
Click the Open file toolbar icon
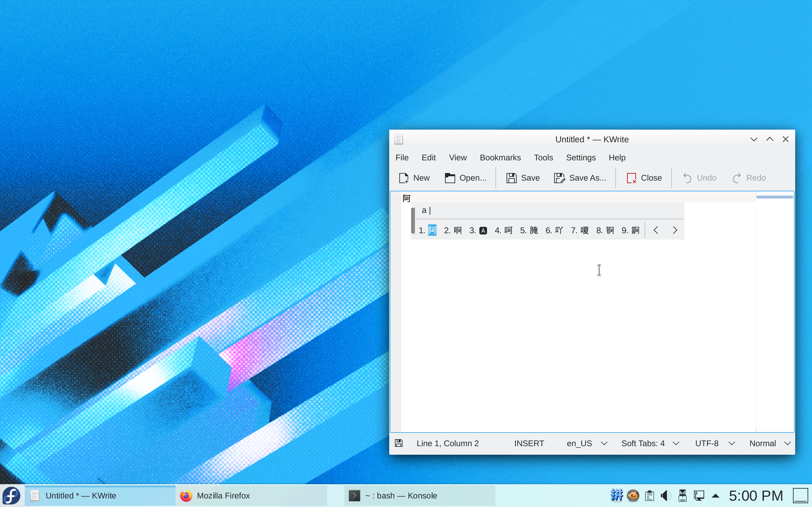click(450, 178)
